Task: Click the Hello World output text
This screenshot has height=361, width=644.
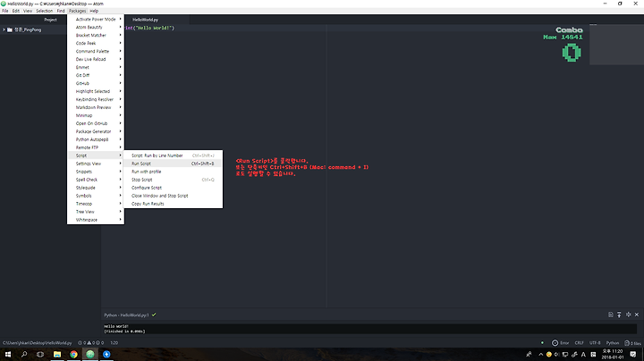Action: [x=116, y=326]
